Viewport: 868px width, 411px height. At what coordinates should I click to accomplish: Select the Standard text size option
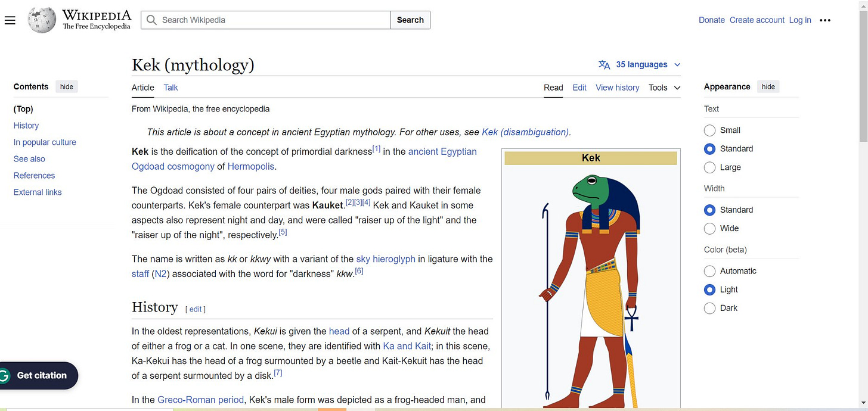709,149
